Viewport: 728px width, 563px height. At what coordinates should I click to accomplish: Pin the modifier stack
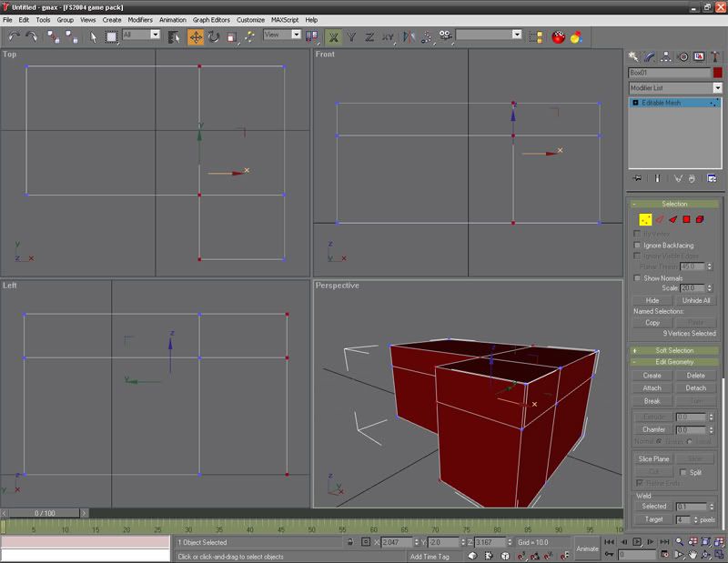tap(637, 178)
